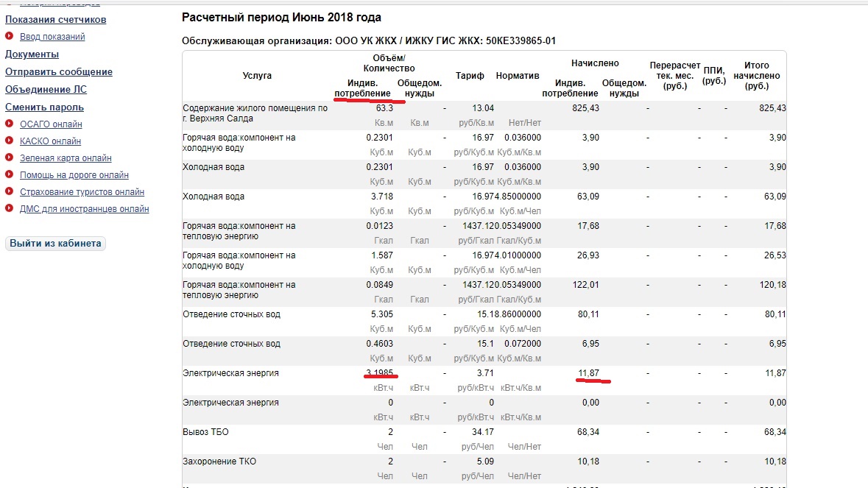Open the Сменить пароль page
Screen dimensions: 868x488
coord(45,107)
